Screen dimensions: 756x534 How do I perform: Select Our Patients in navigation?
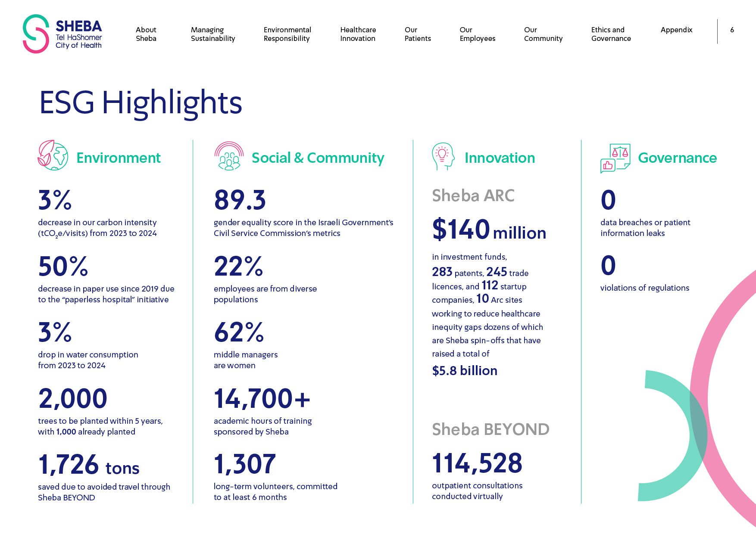click(x=418, y=34)
